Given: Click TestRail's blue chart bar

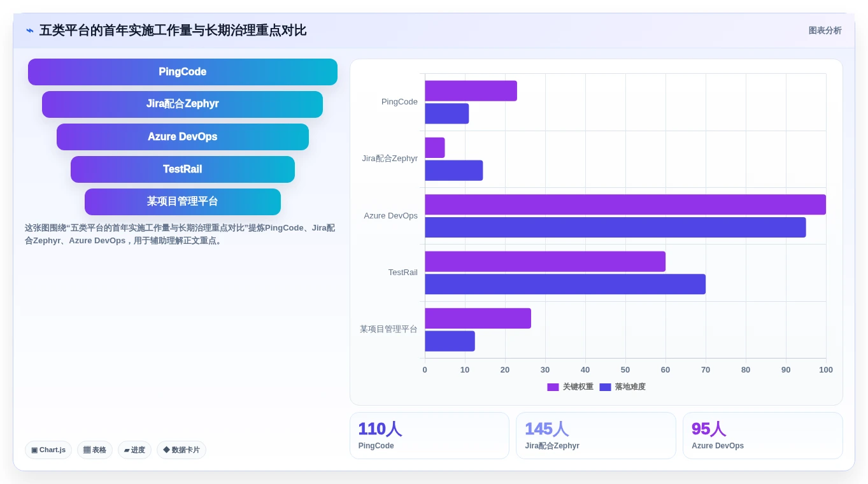Looking at the screenshot, I should (565, 284).
